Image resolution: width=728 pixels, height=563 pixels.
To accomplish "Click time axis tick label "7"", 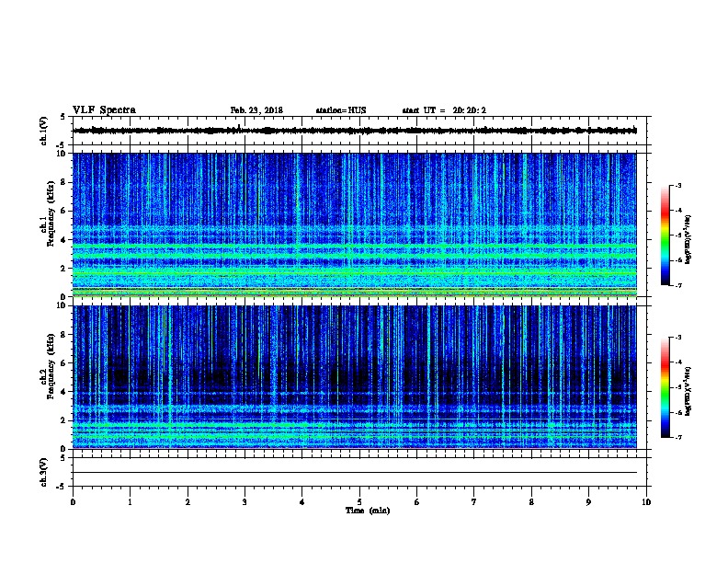I will point(474,502).
